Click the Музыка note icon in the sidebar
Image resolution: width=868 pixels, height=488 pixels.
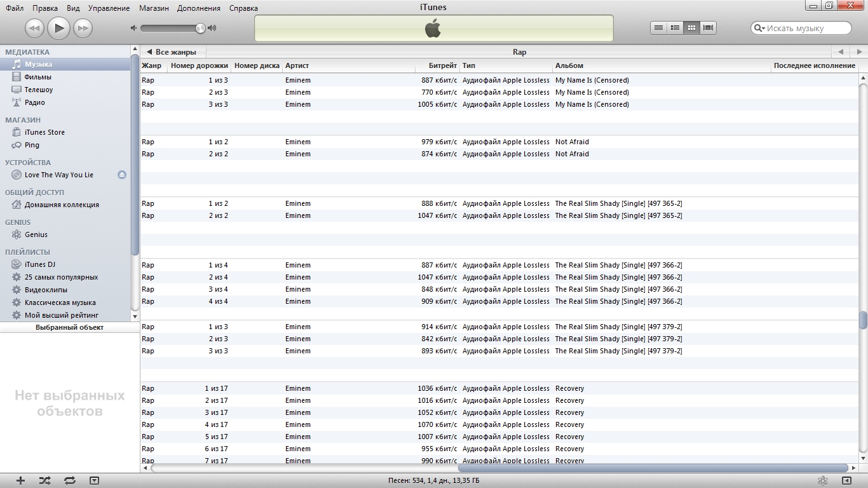coord(17,64)
